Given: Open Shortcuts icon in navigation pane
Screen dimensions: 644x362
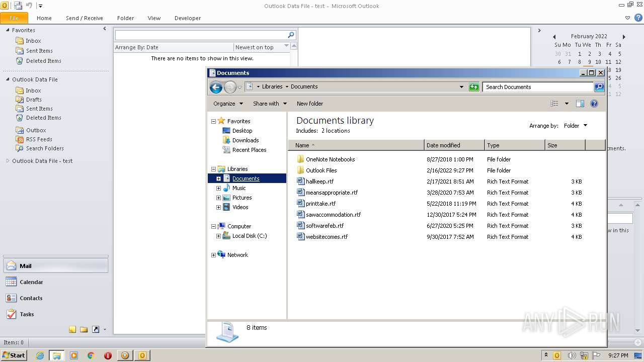Looking at the screenshot, I should coord(95,329).
